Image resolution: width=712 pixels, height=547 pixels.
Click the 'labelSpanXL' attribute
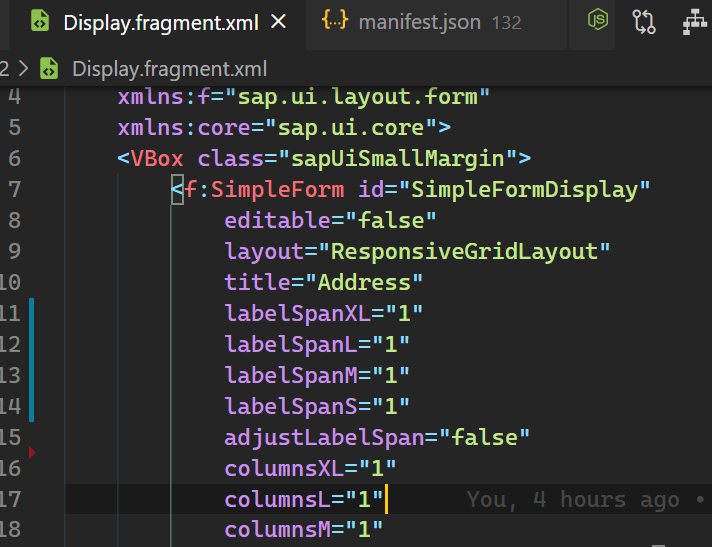pos(298,313)
